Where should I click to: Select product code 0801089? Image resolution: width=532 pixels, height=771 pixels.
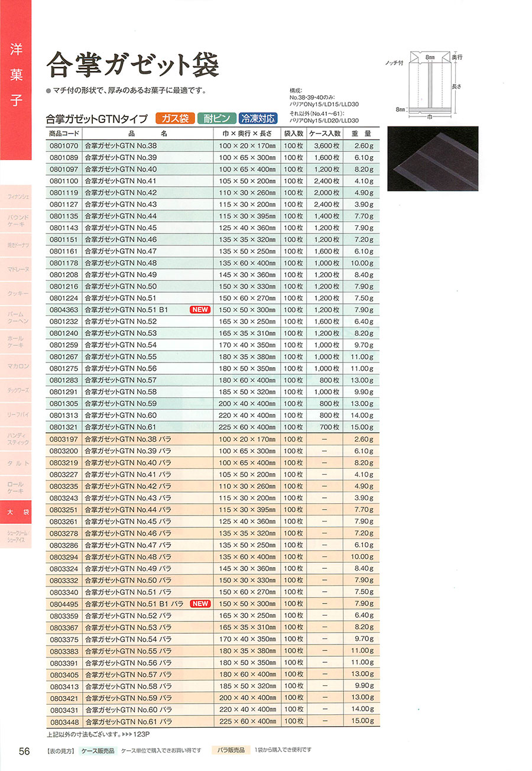pos(63,157)
